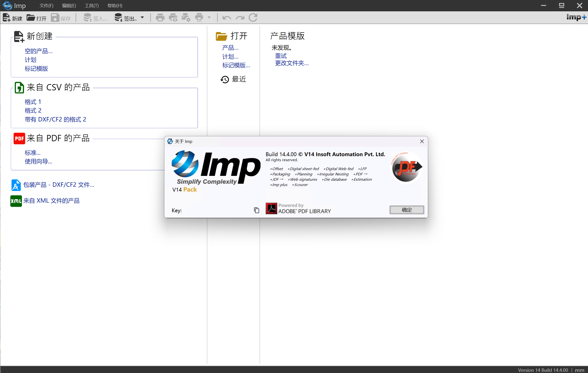Open the 工具(T) menu
The height and width of the screenshot is (373, 588).
[92, 6]
